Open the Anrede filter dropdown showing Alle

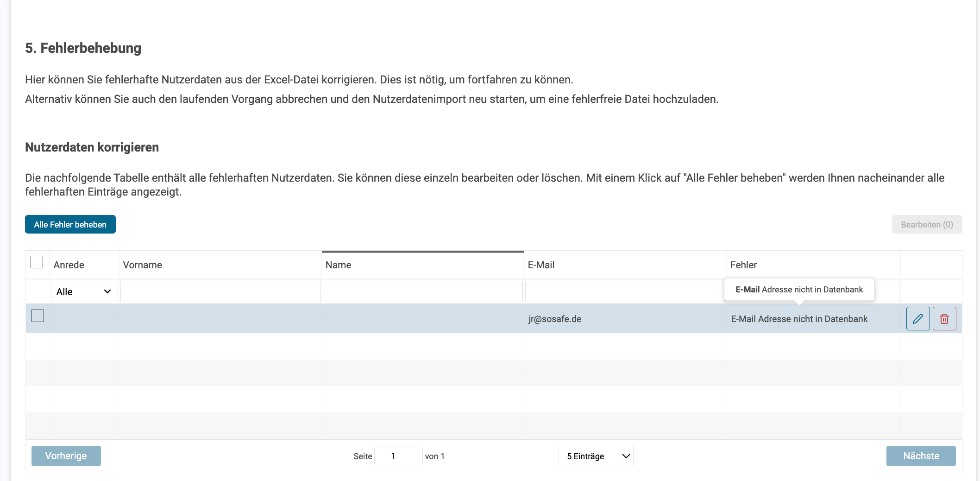tap(84, 291)
